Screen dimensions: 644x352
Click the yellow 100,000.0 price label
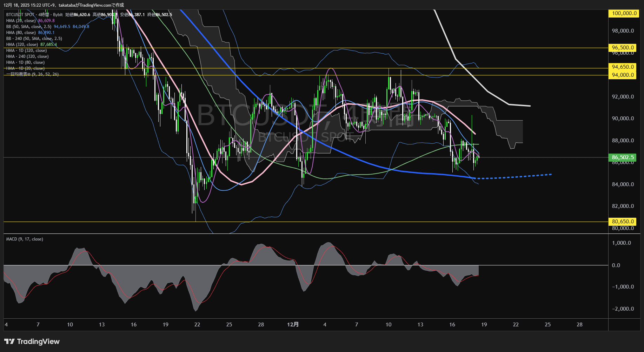pos(623,13)
